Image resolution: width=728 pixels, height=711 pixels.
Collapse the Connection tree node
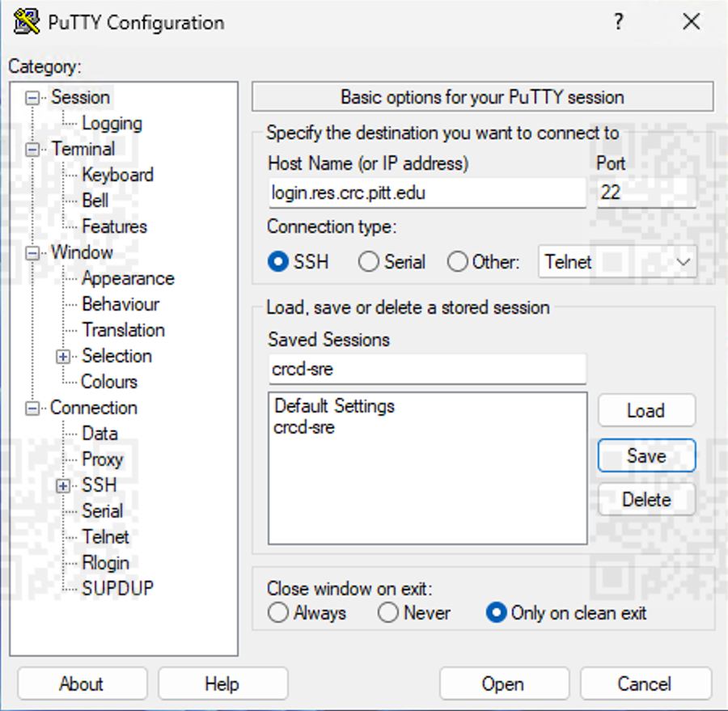pyautogui.click(x=32, y=408)
